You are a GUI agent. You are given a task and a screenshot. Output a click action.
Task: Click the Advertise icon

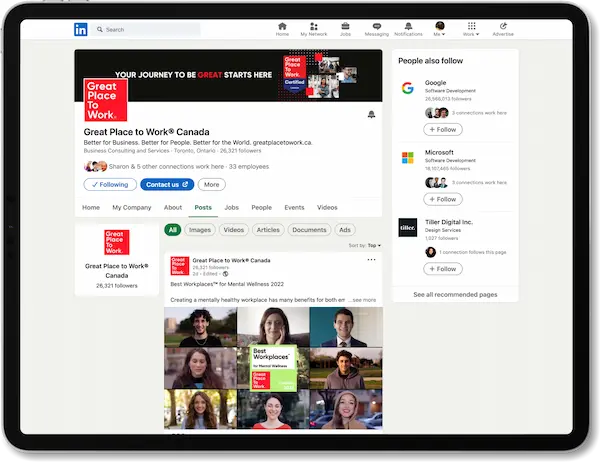coord(503,29)
